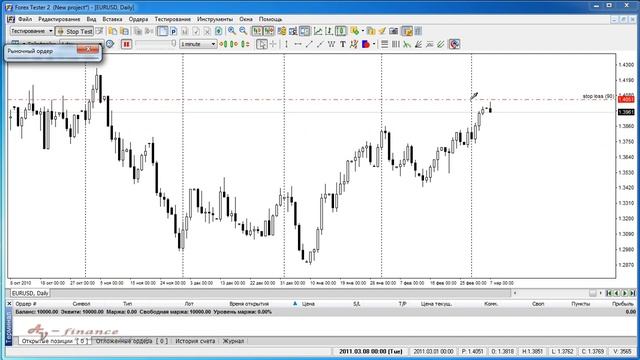Viewport: 640px width, 360px height.
Task: Click the Время открытия column header
Action: [x=249, y=304]
